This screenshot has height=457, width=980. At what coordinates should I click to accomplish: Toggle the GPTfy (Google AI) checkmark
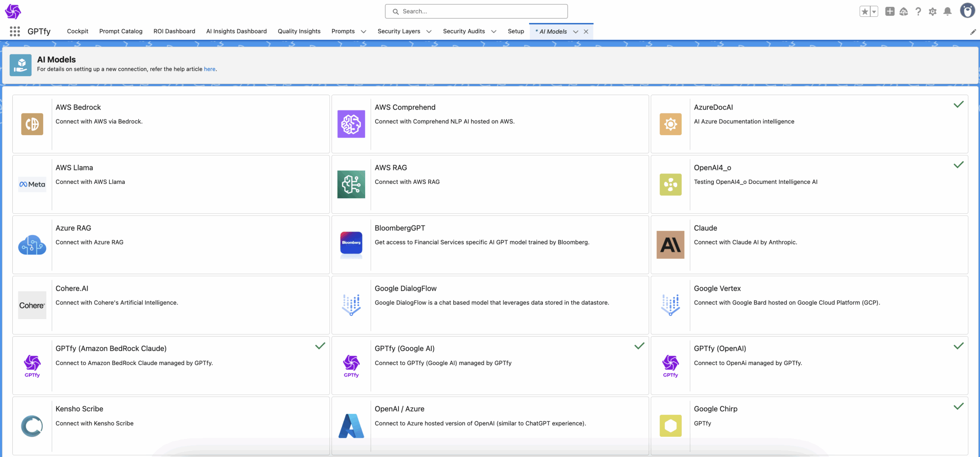point(639,346)
